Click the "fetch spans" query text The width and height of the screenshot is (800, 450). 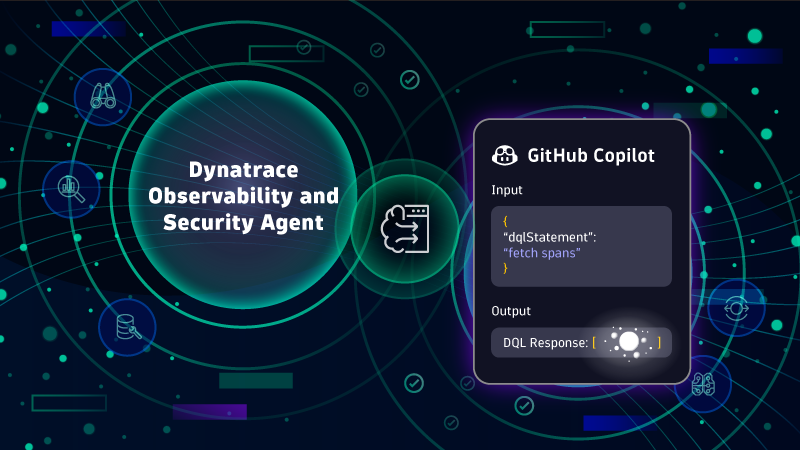[x=541, y=253]
